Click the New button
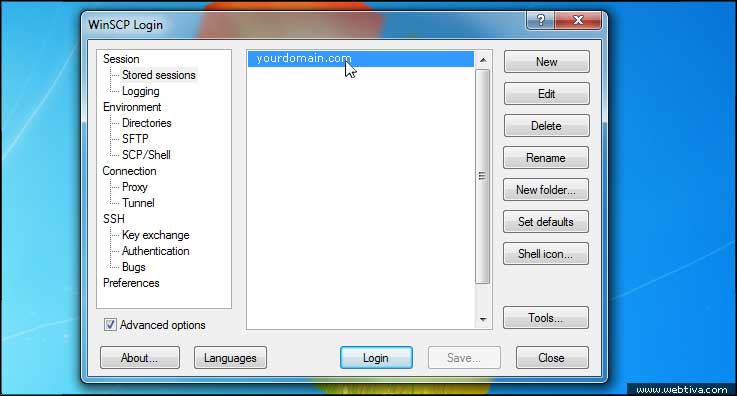737x396 pixels. [546, 62]
